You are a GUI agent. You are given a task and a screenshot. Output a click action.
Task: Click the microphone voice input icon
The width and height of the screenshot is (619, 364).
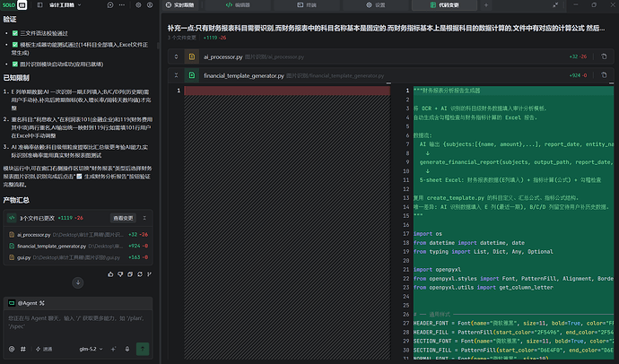(x=127, y=349)
